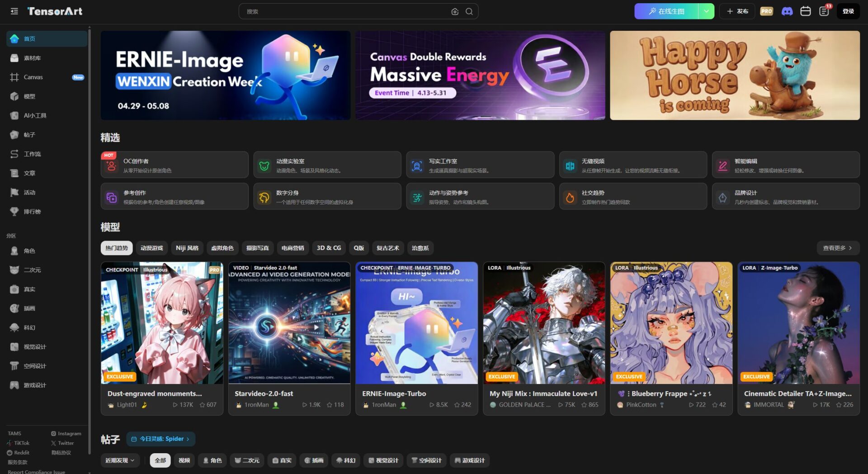Click the 登录 login button
Viewport: 868px width, 474px height.
pos(848,11)
